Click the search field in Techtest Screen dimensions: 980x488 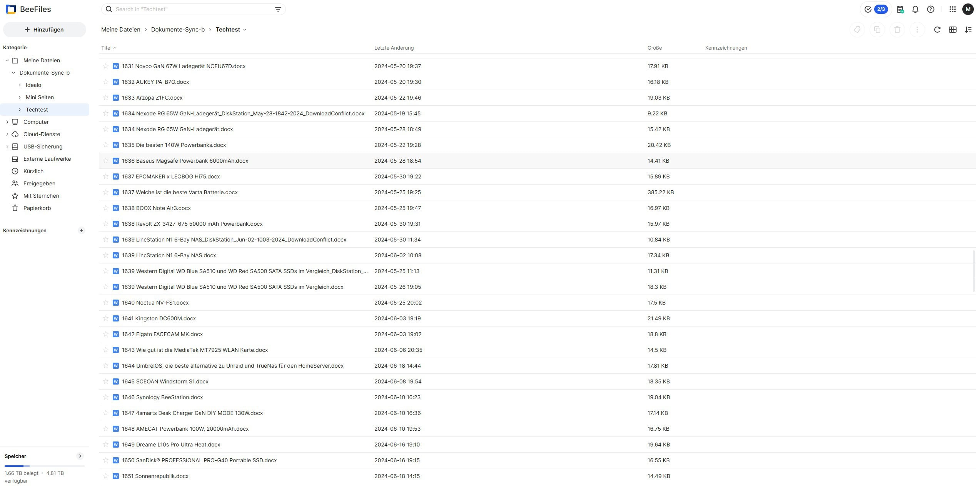[193, 9]
